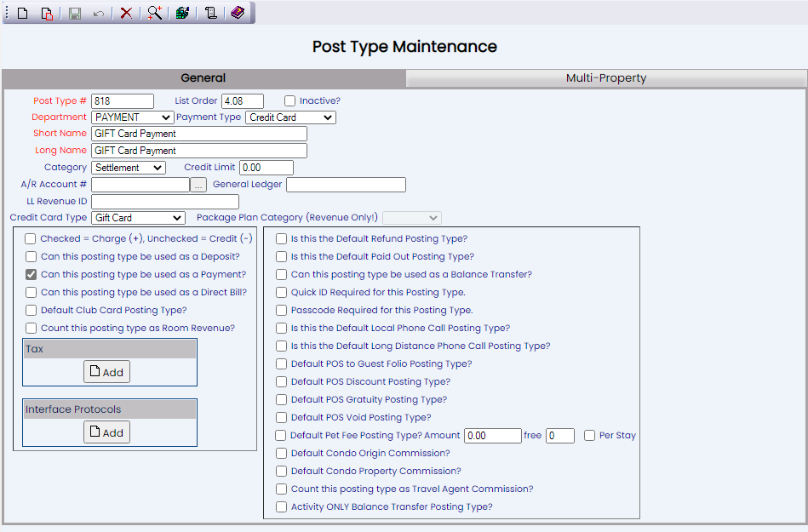
Task: Click the Copy record toolbar icon
Action: click(47, 13)
